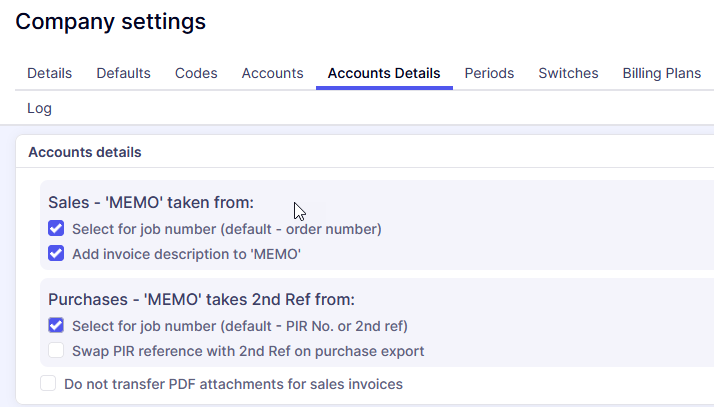Tick 'Do not transfer PDF attachments' checkbox

click(48, 383)
